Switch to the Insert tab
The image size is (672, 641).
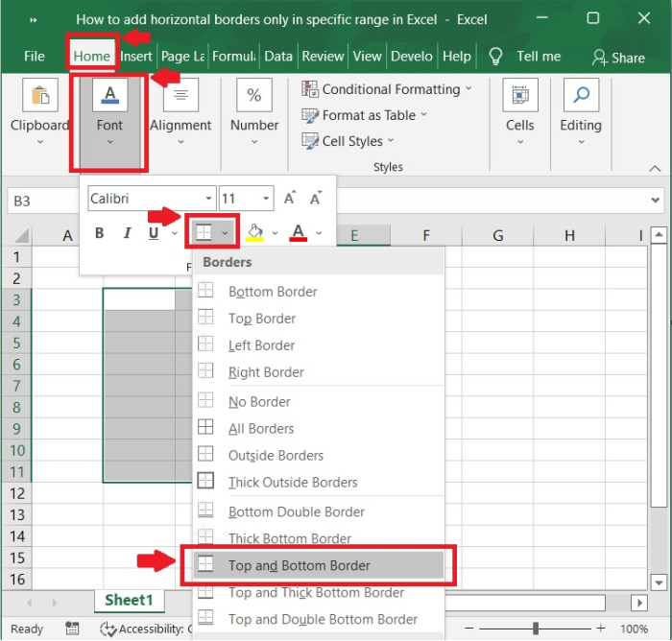point(136,56)
